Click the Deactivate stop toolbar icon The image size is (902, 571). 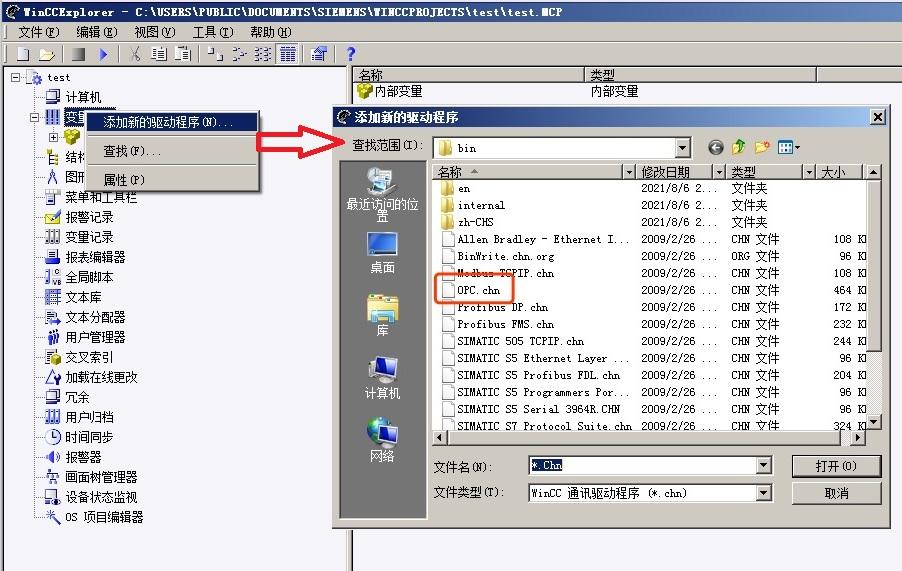[78, 54]
